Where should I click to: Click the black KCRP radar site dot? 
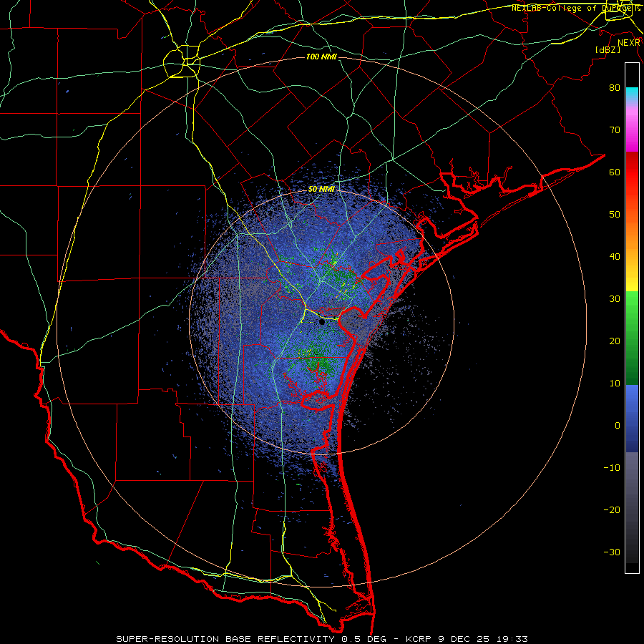point(321,322)
